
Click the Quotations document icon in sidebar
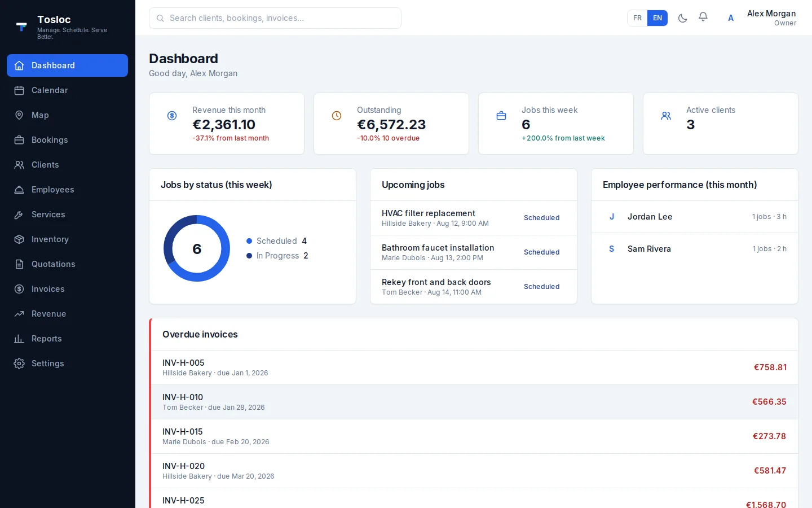[19, 264]
